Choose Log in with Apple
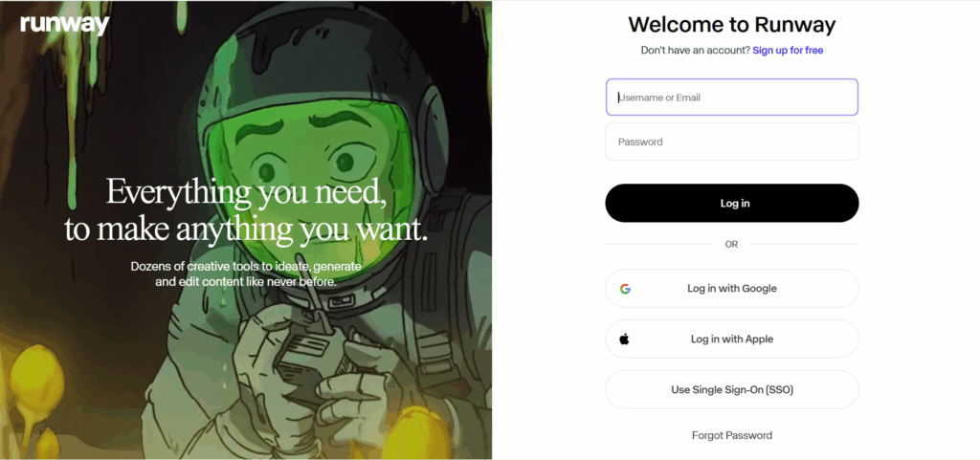Viewport: 980px width, 460px height. [732, 339]
